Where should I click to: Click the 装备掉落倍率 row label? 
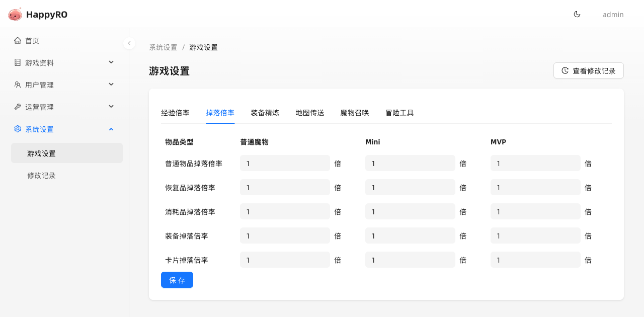pos(187,236)
